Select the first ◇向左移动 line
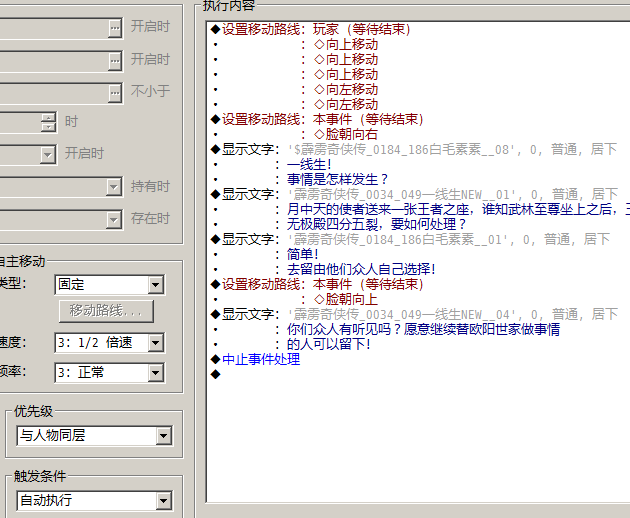 (x=346, y=89)
